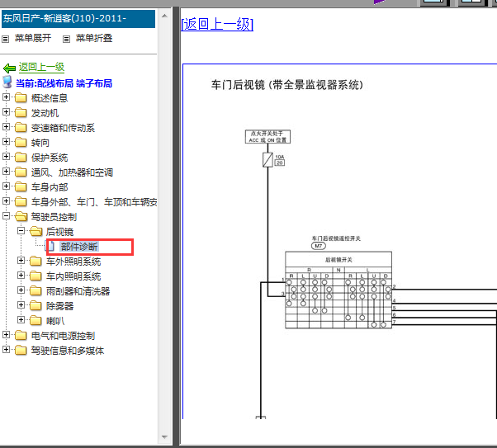Expand the 概述信息 tree node
This screenshot has width=497, height=448.
6,97
